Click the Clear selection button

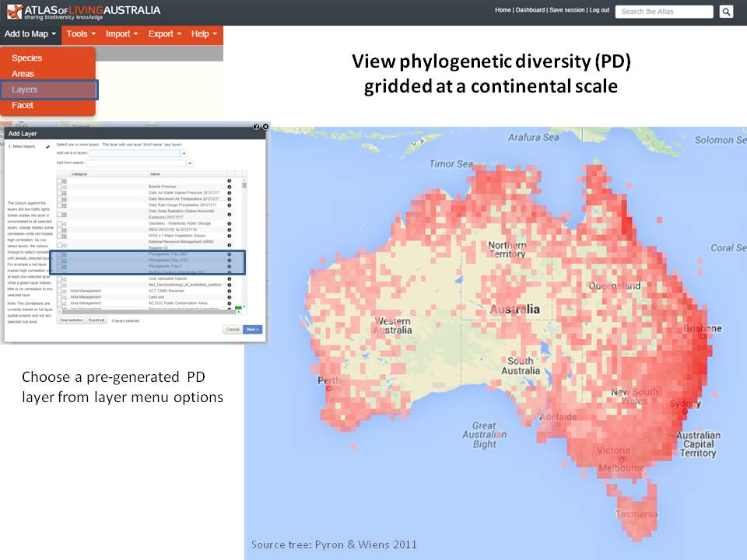[71, 320]
